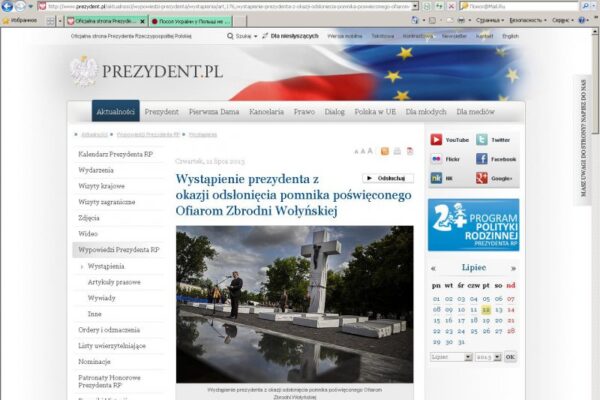Open the Dla mediów navigation tab
Screen dimensions: 600x400
pos(475,111)
